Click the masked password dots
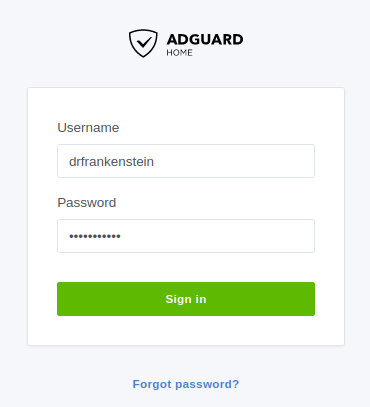 tap(95, 236)
